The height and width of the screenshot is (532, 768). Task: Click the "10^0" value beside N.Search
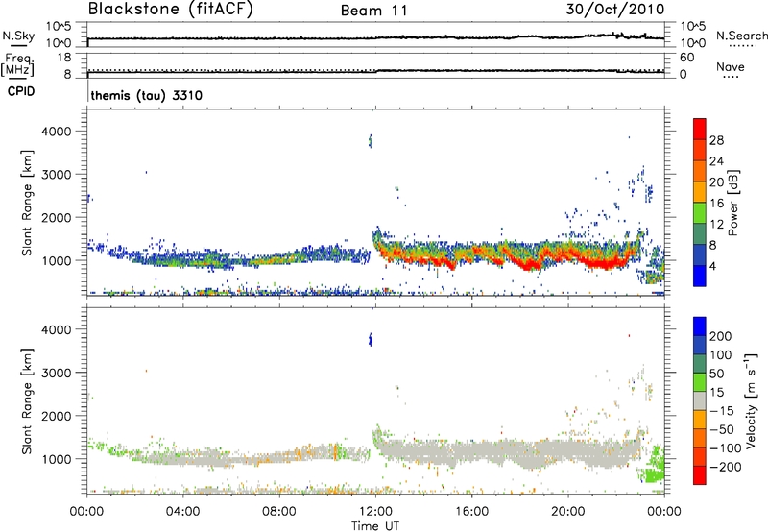(692, 43)
